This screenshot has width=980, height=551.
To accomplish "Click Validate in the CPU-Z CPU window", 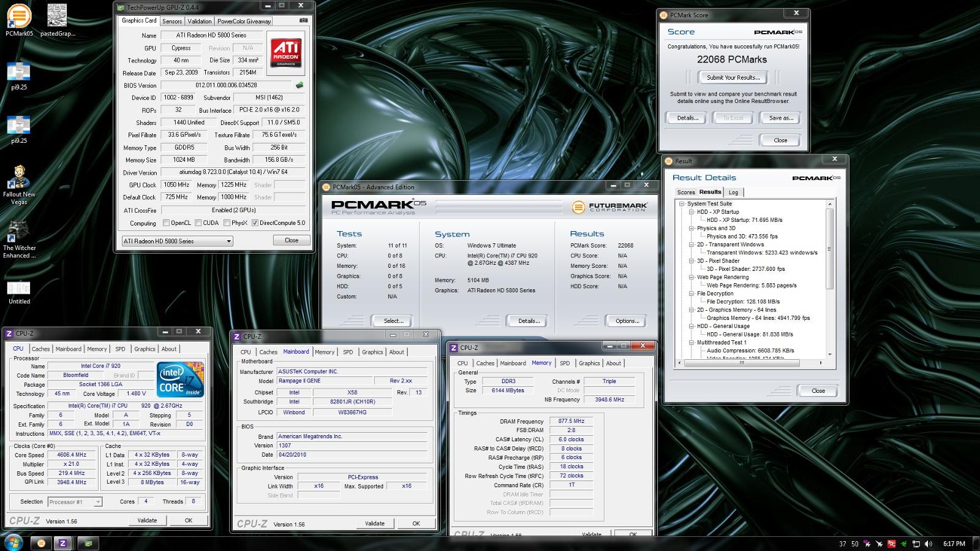I will (x=147, y=520).
